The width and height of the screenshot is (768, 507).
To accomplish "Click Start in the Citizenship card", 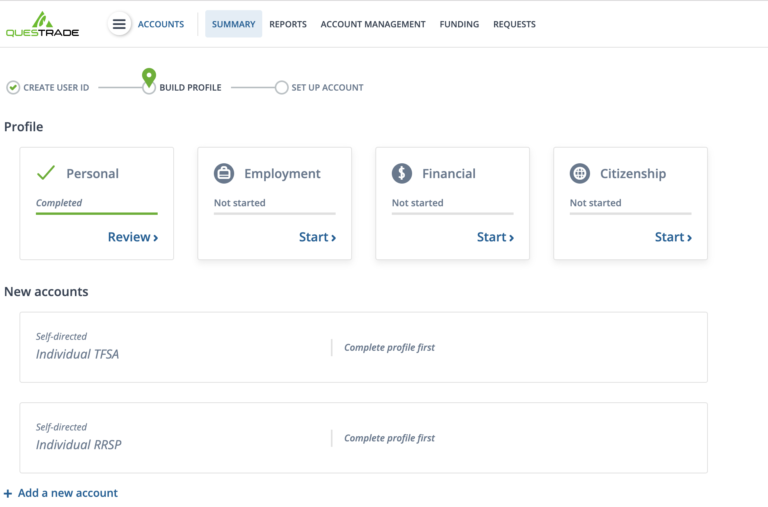I will 673,237.
